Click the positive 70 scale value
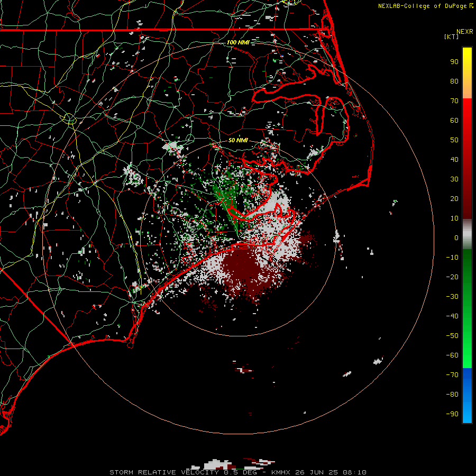This screenshot has height=476, width=476. pyautogui.click(x=454, y=101)
